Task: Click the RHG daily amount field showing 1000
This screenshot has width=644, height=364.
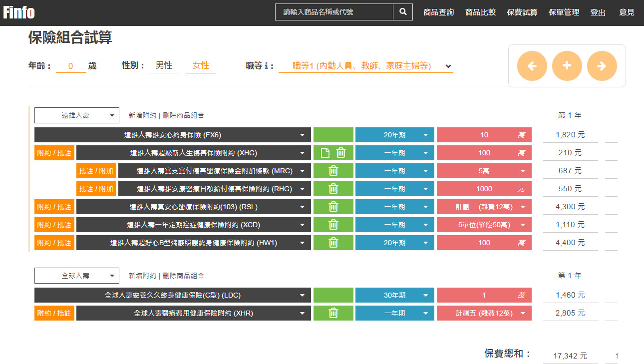Action: [x=484, y=189]
